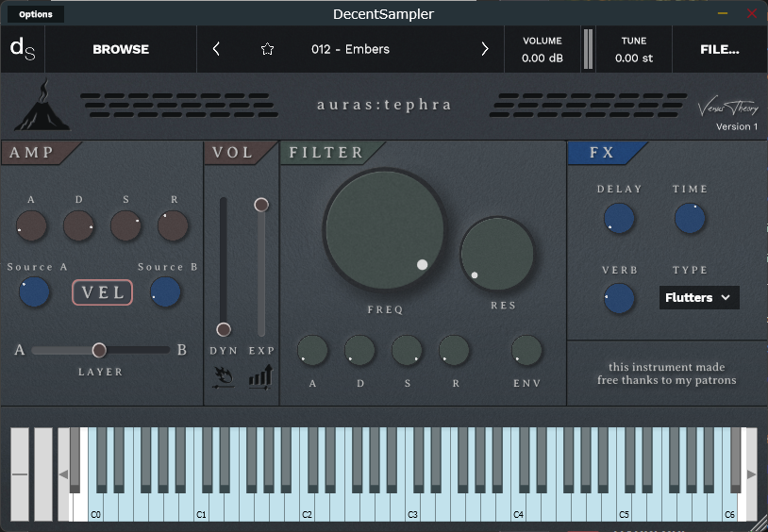Click the filter RES knob
The width and height of the screenshot is (768, 532).
(x=497, y=254)
